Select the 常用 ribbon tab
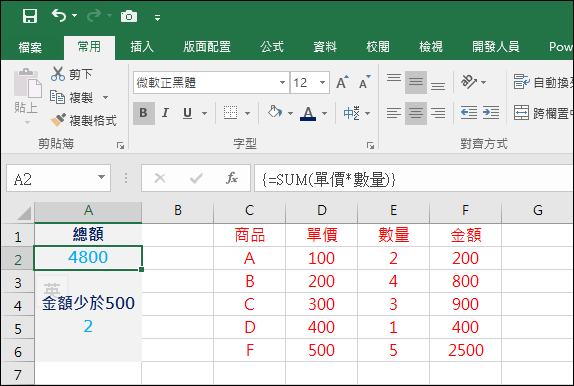This screenshot has height=386, width=574. point(89,47)
